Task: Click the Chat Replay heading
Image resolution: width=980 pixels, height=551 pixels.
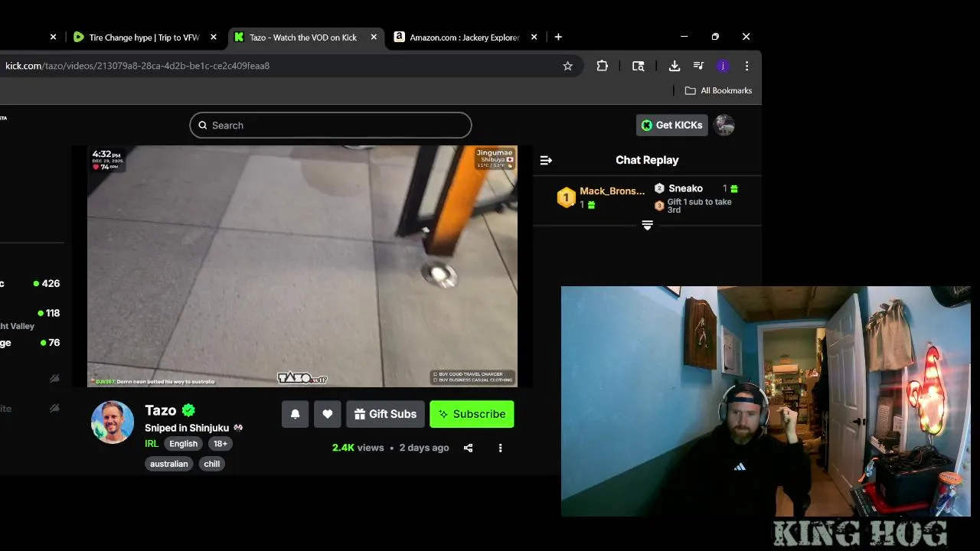Action: pyautogui.click(x=647, y=160)
